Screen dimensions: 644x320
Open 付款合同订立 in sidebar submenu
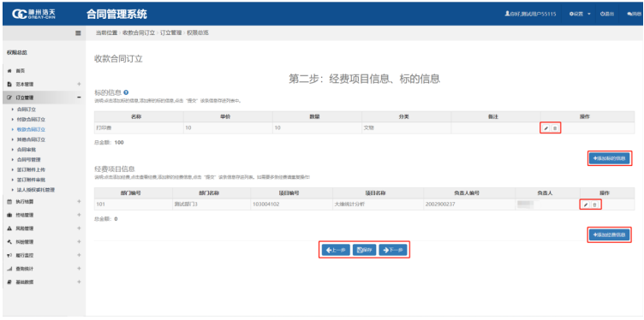point(31,120)
